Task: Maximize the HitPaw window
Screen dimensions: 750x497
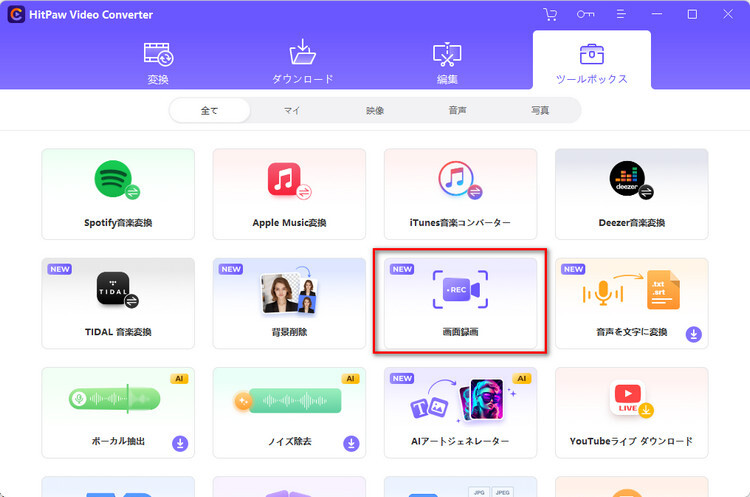Action: pyautogui.click(x=692, y=14)
